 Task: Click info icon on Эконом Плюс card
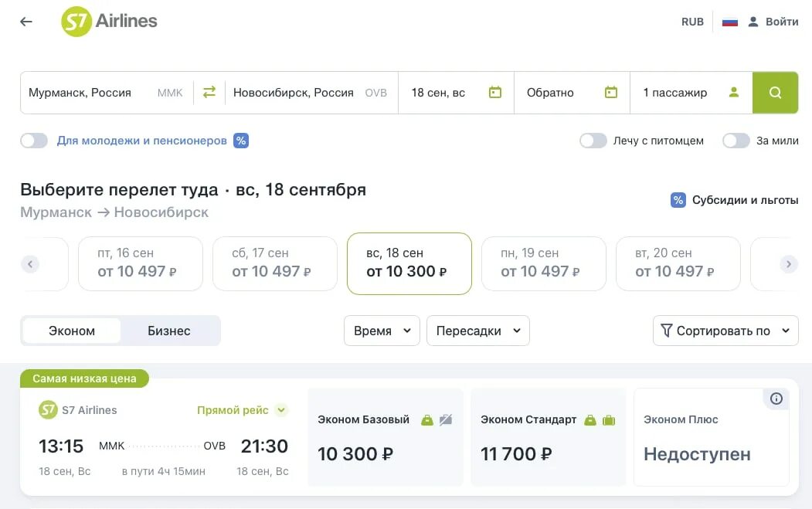pyautogui.click(x=776, y=399)
